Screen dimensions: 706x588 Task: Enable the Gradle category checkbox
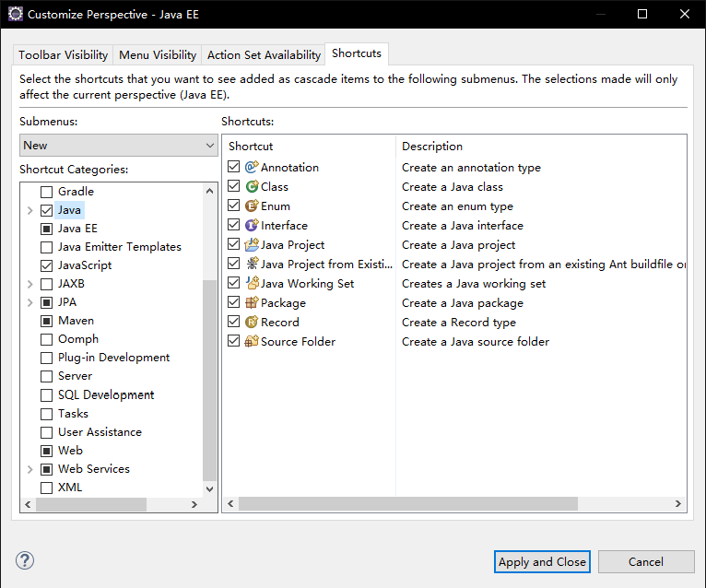pos(46,192)
